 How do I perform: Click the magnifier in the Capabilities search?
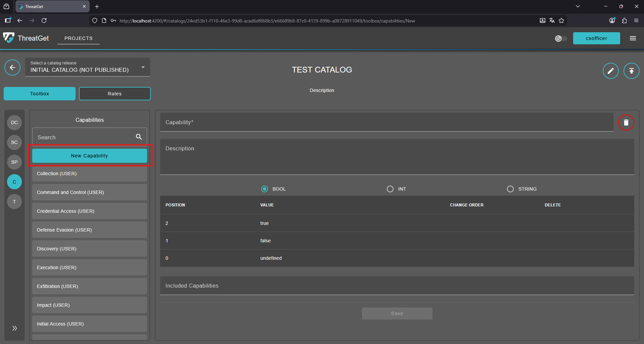[x=139, y=137]
